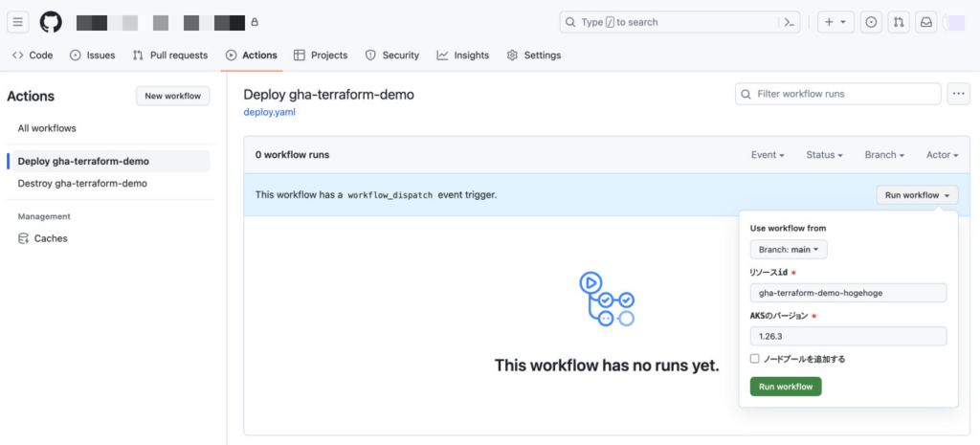980x445 pixels.
Task: Click the plus create-new icon
Action: click(829, 22)
